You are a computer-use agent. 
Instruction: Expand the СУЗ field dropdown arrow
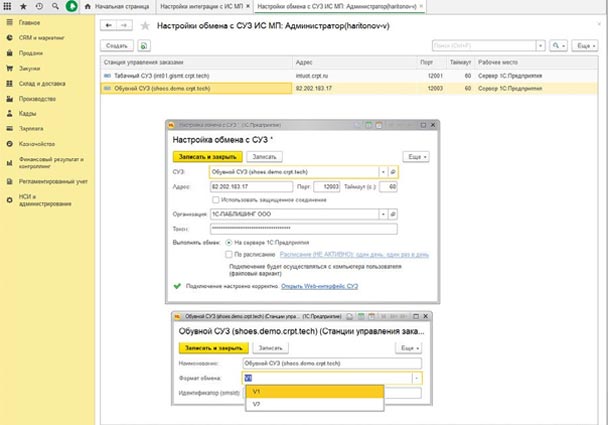[383, 172]
